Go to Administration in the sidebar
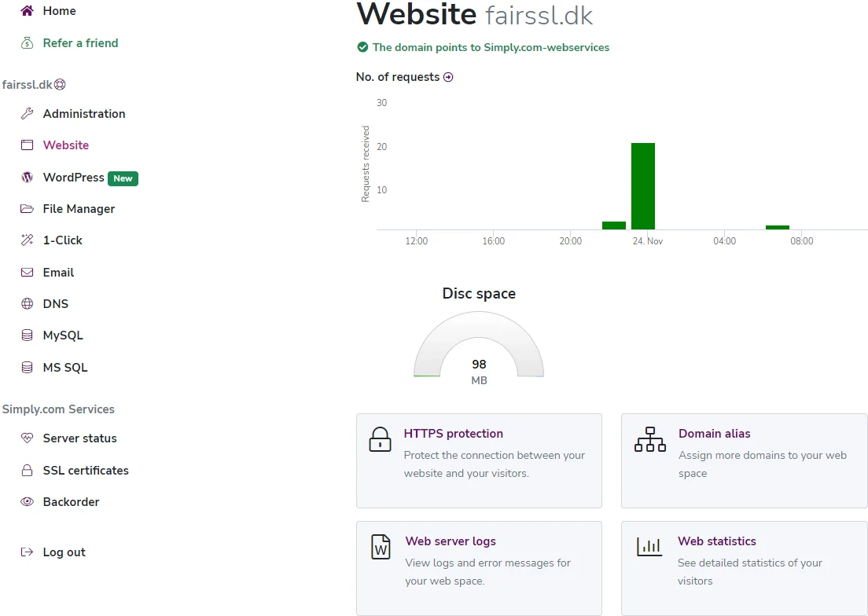868x616 pixels. (x=84, y=114)
